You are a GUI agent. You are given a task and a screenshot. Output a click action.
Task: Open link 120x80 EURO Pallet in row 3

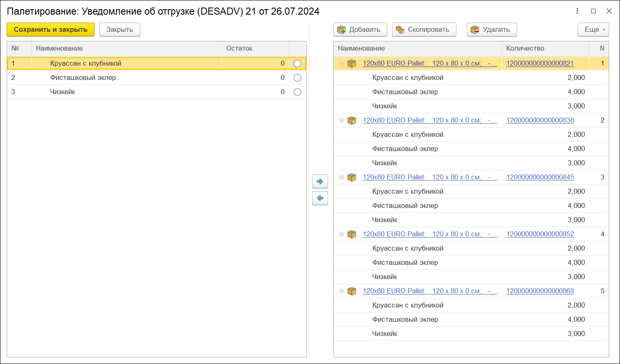(430, 177)
